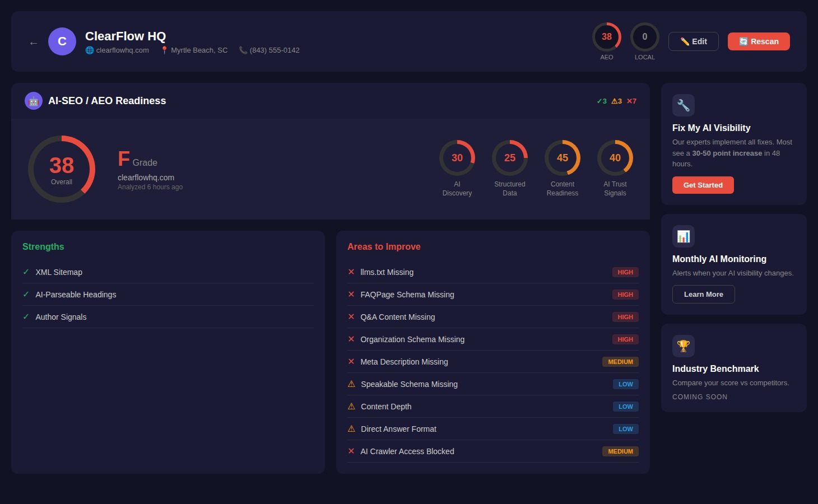Image resolution: width=818 pixels, height=504 pixels.
Task: Select the Structured Data score gauge
Action: [509, 158]
